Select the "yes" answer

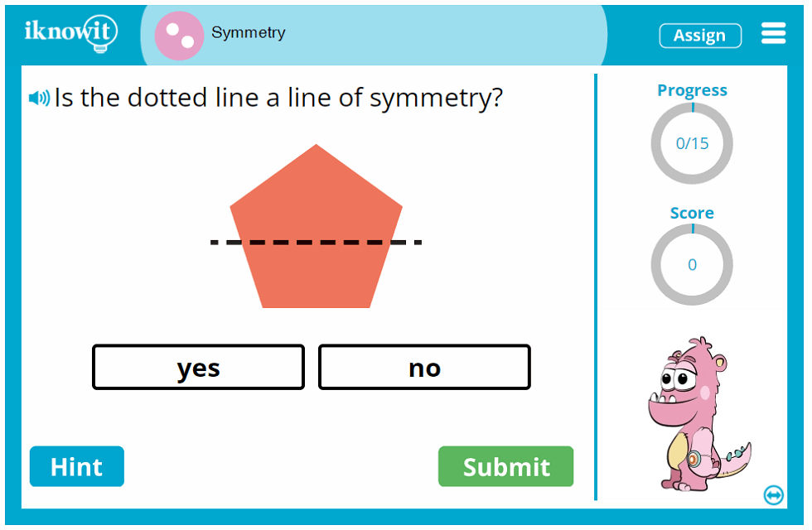click(198, 368)
